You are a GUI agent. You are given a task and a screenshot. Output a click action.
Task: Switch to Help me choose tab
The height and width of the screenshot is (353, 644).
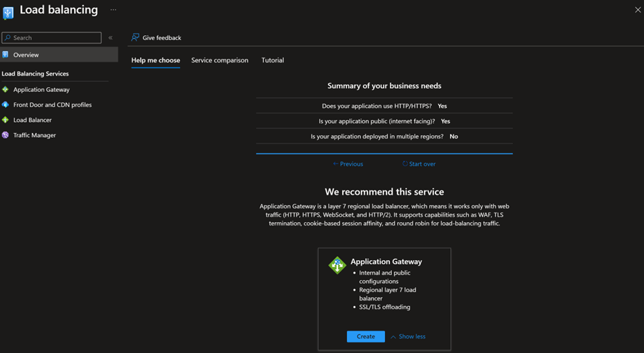(x=156, y=60)
